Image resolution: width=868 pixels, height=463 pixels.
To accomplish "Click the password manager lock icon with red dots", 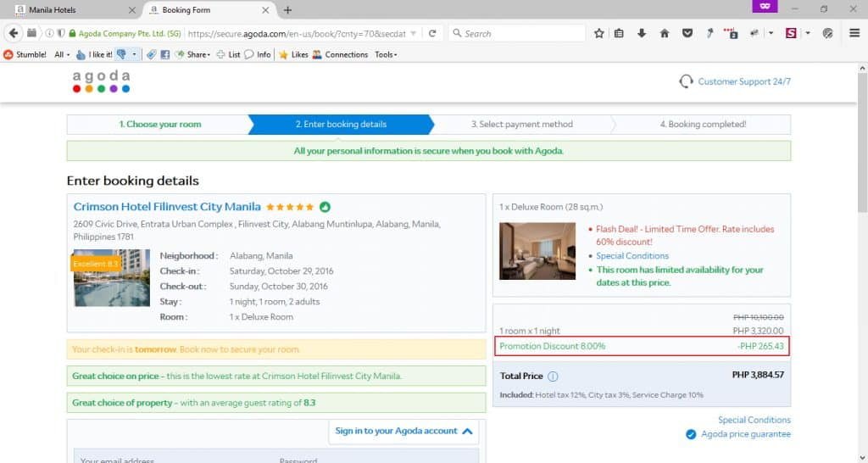I will click(731, 33).
